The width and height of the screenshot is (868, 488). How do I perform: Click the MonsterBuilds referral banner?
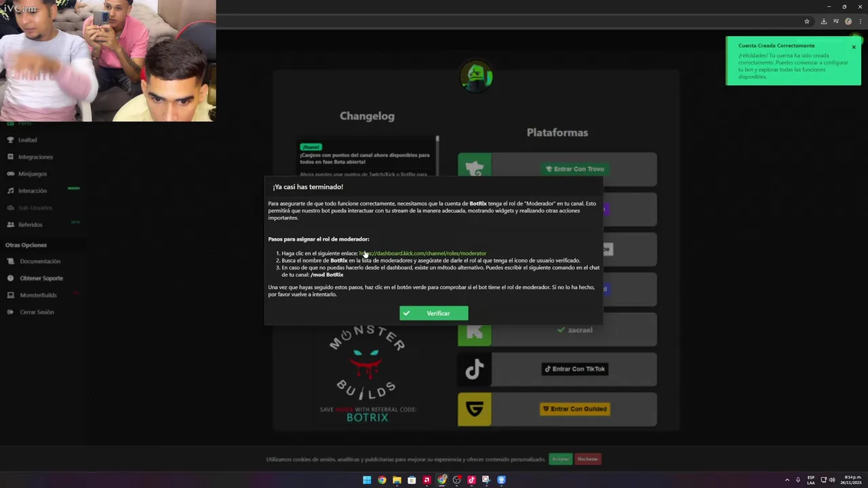point(368,374)
